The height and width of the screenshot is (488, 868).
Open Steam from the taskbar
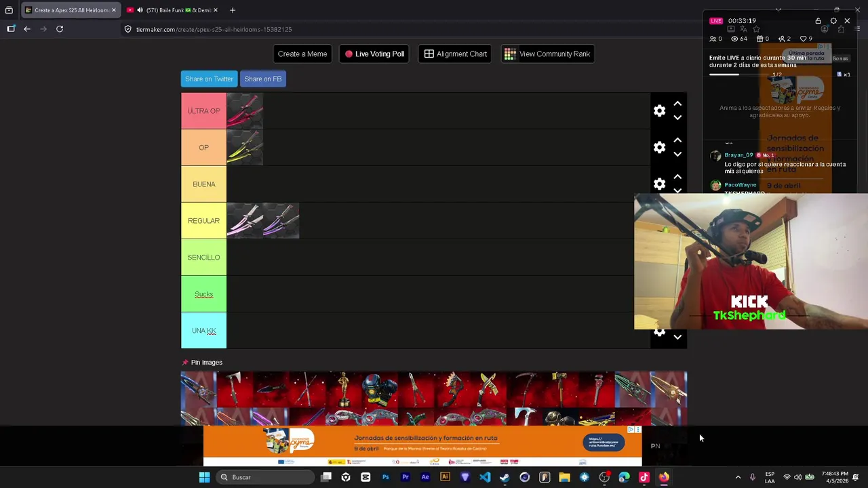point(505,477)
